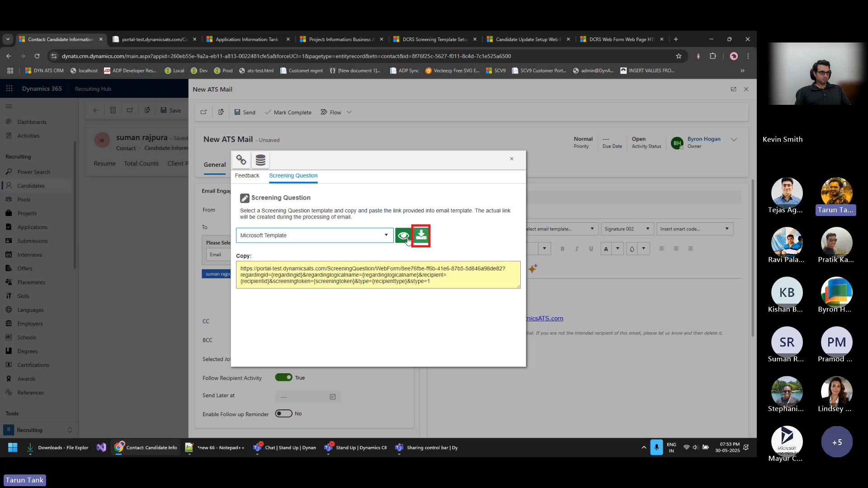Toggle underline in the email editor
This screenshot has width=868, height=488.
pos(591,249)
